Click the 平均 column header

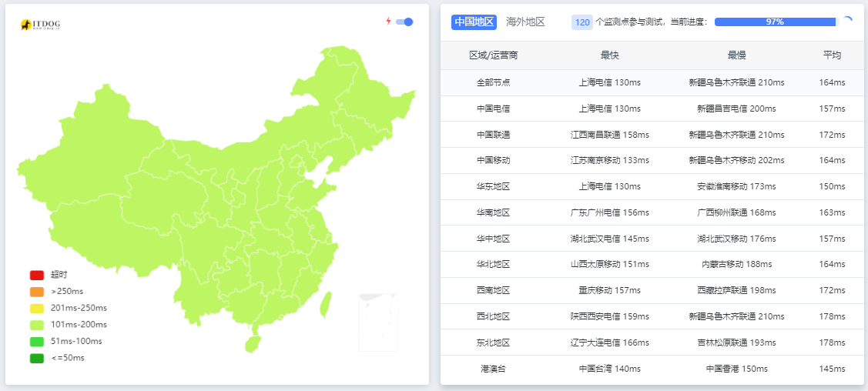tap(832, 55)
